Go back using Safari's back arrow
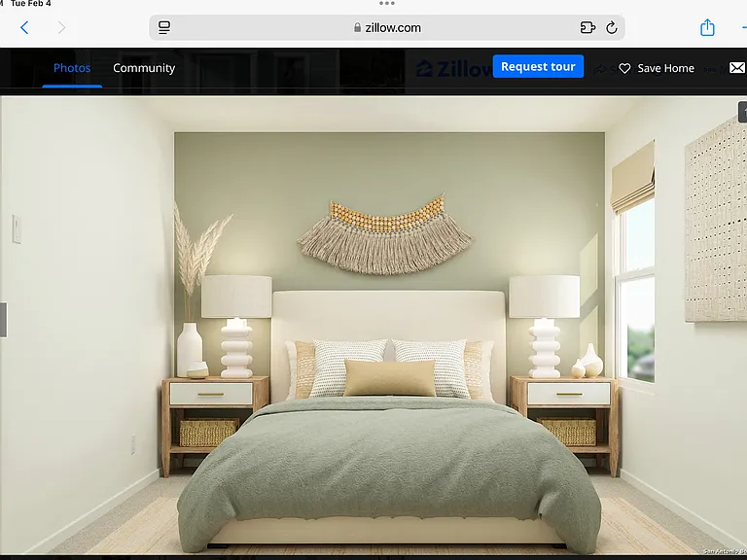747x560 pixels. click(24, 27)
